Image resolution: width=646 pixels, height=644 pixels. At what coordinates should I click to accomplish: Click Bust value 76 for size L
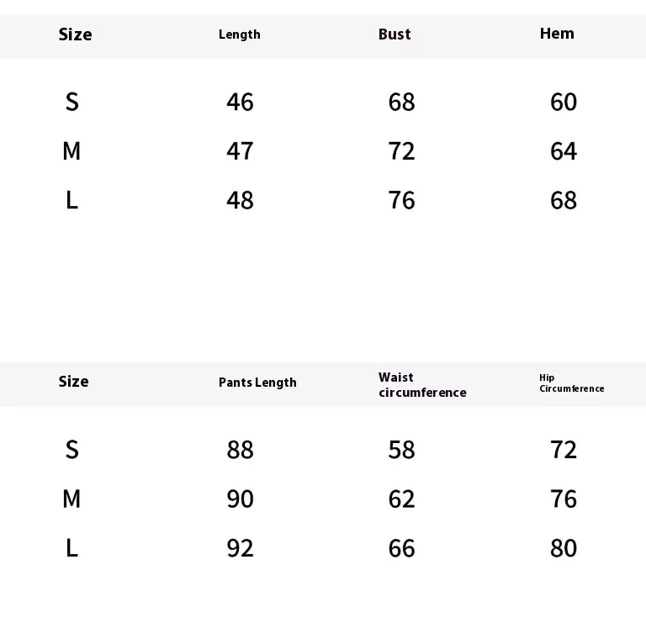pyautogui.click(x=401, y=200)
